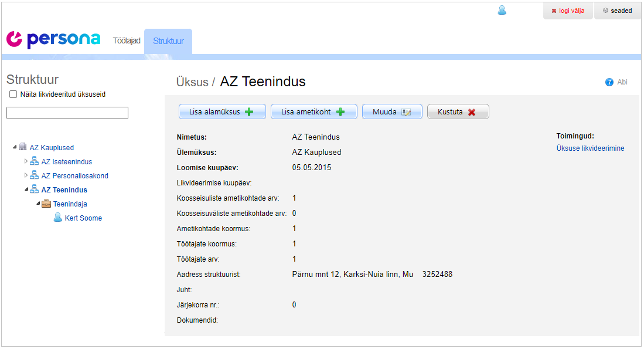Click the AZ Personaliosakond unit icon

pyautogui.click(x=35, y=175)
